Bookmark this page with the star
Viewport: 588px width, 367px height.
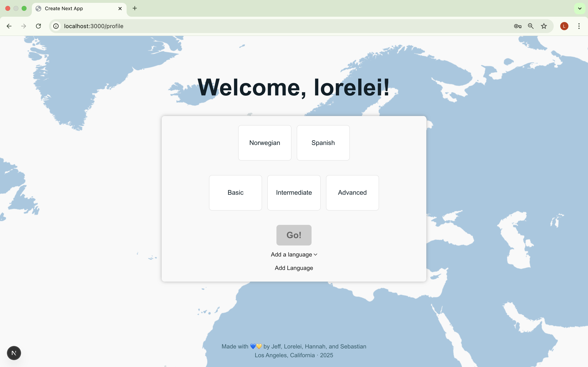tap(544, 26)
